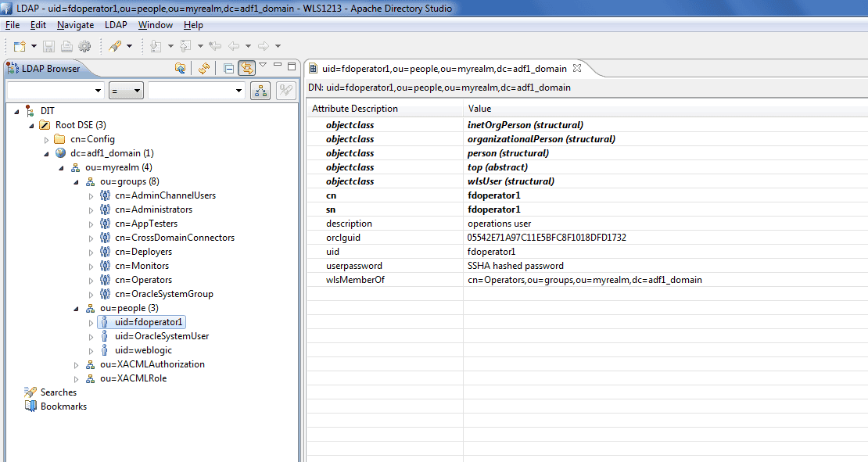Click the New wizard toolbar icon

pos(20,46)
